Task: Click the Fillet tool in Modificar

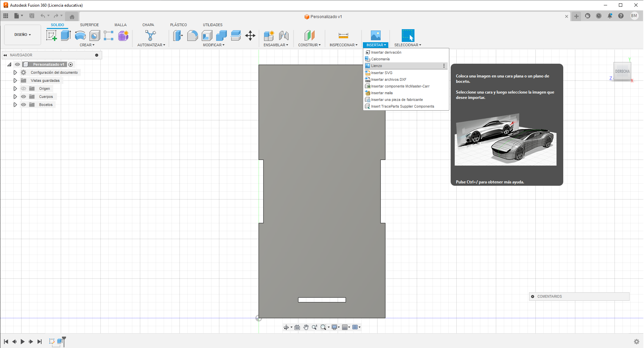Action: [192, 36]
